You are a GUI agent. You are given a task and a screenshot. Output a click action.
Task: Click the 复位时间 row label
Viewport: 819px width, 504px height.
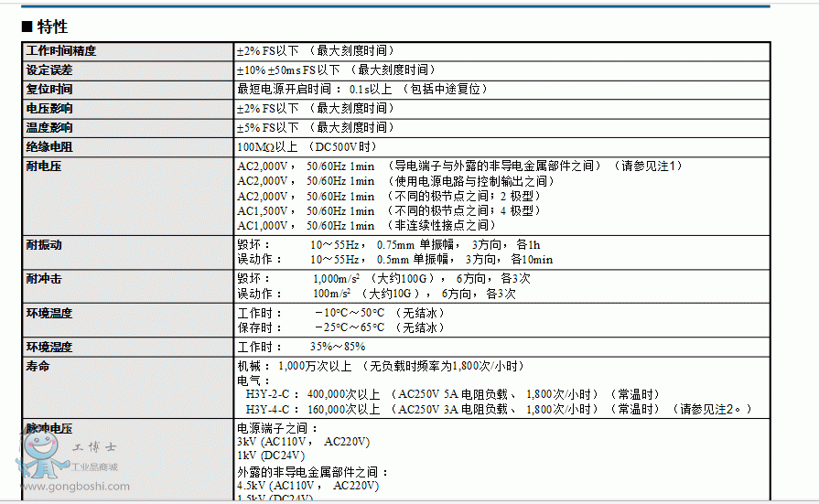coord(49,90)
